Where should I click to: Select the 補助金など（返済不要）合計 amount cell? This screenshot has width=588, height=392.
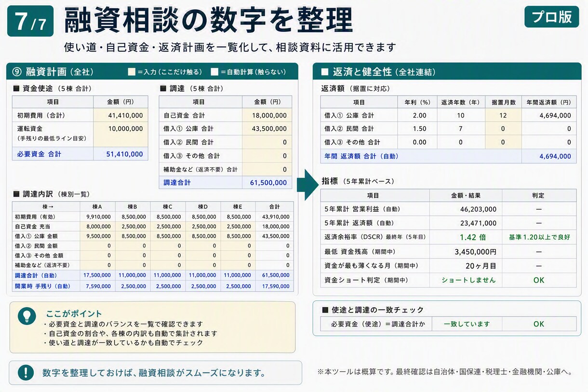click(x=267, y=169)
